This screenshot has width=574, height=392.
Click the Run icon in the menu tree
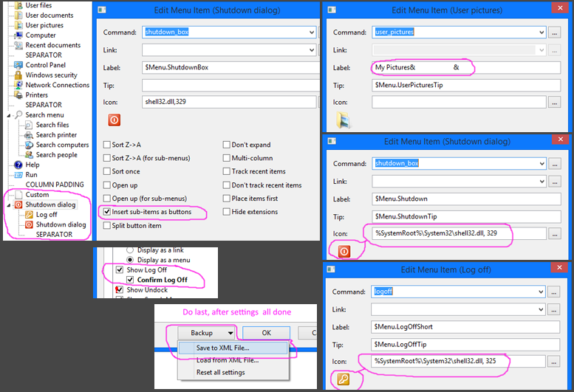(18, 175)
